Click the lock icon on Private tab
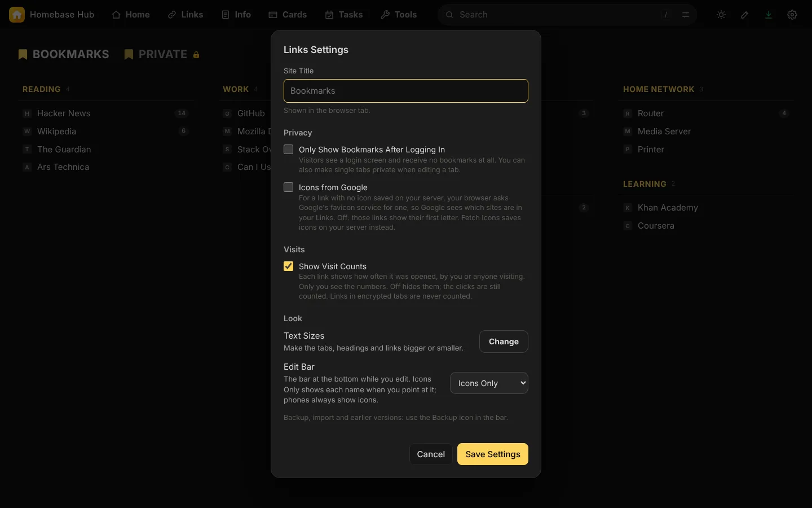The image size is (812, 508). pos(196,55)
